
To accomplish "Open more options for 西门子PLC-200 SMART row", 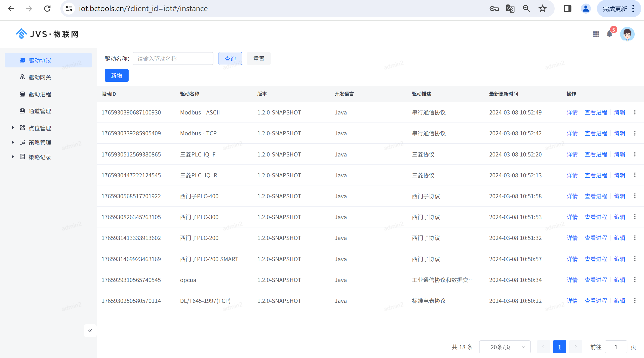I will click(635, 259).
